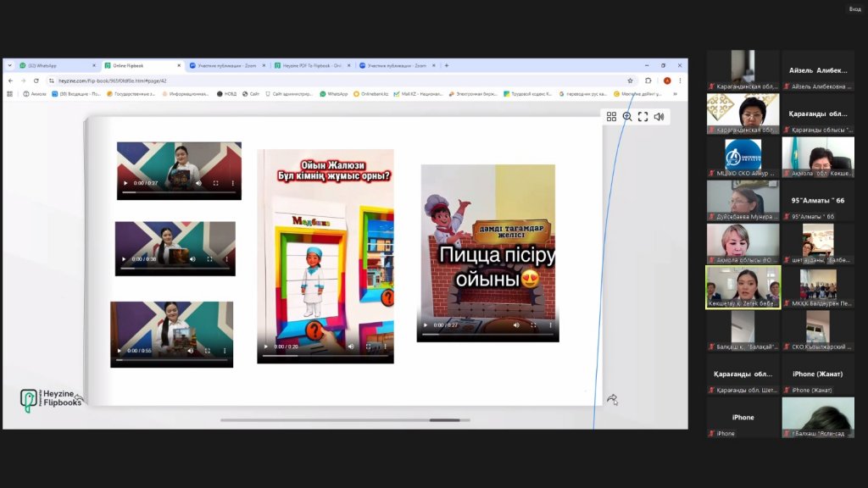
Task: Click the share arrow icon at the bottom right of the page
Action: pyautogui.click(x=612, y=399)
